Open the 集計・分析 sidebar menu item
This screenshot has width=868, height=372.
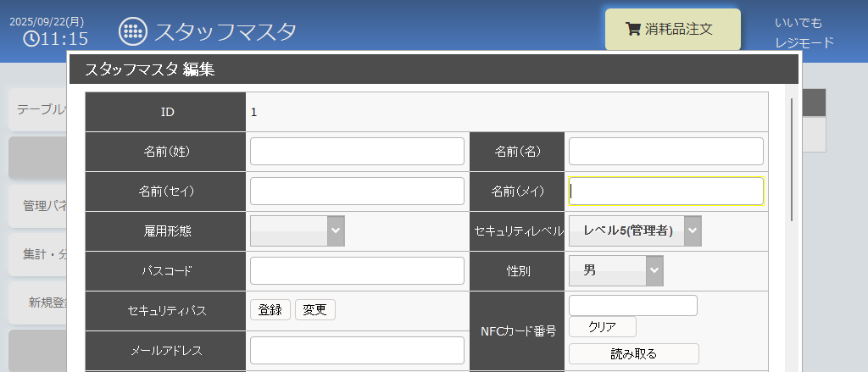(38, 254)
